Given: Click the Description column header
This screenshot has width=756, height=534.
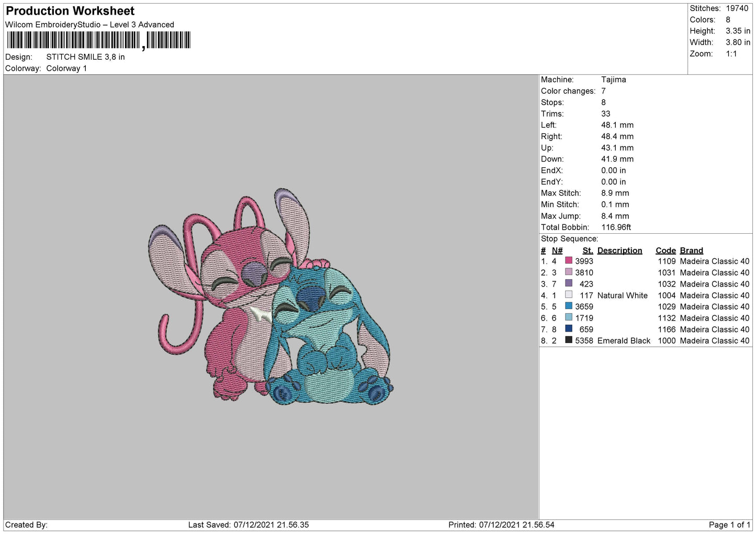Looking at the screenshot, I should pos(619,251).
